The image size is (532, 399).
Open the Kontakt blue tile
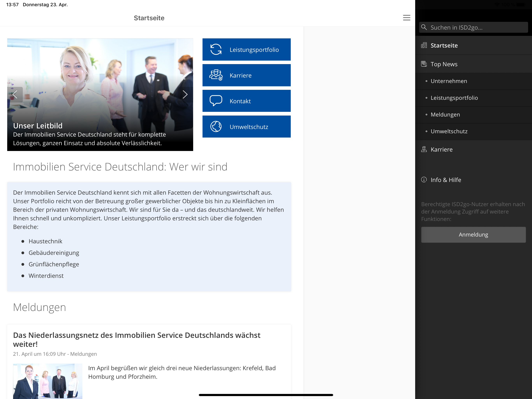point(246,101)
